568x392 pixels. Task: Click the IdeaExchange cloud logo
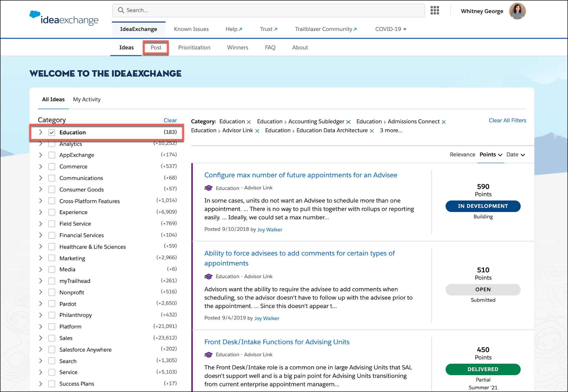64,18
